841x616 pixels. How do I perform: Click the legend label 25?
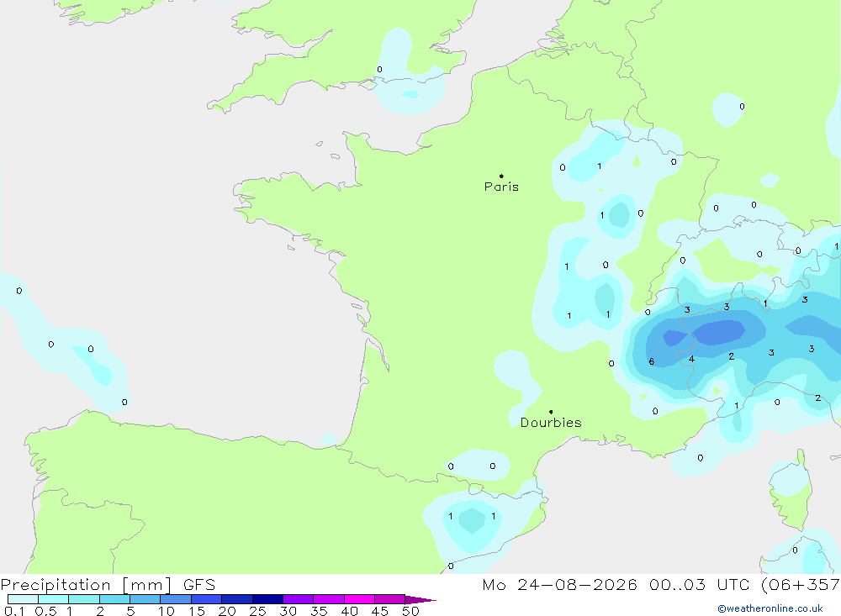point(258,611)
